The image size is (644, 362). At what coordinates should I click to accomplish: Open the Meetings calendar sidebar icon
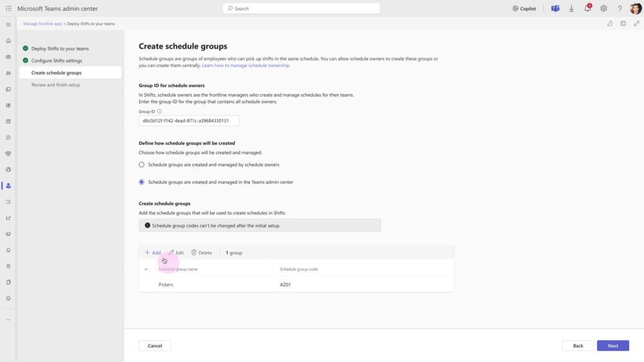tap(8, 122)
